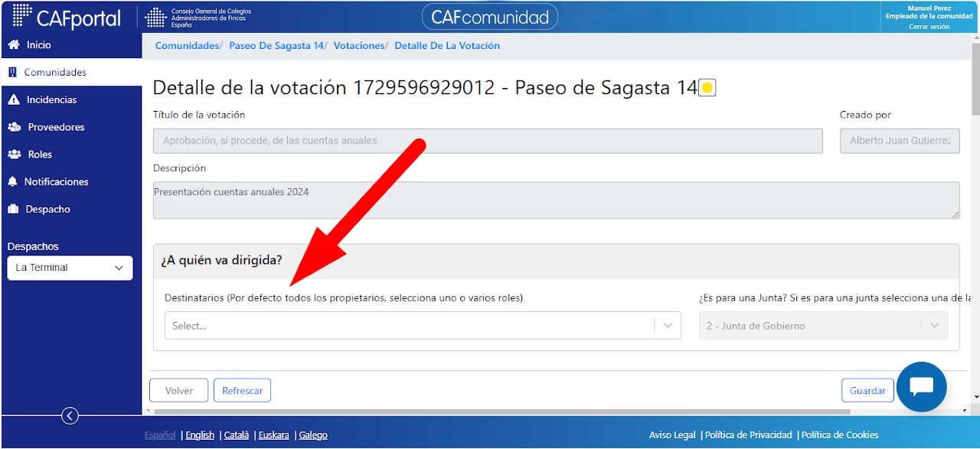
Task: Click the Refrescar button
Action: pos(243,391)
